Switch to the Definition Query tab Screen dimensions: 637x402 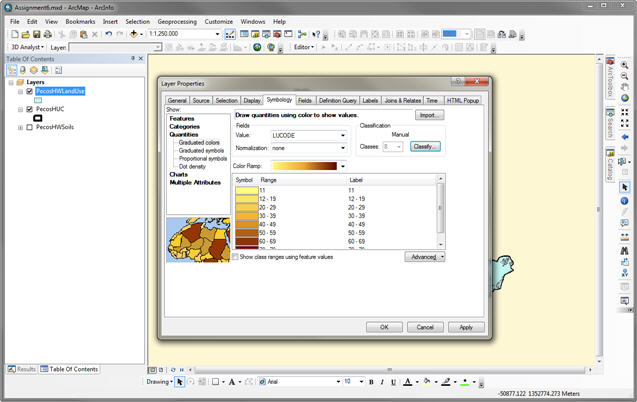(338, 100)
